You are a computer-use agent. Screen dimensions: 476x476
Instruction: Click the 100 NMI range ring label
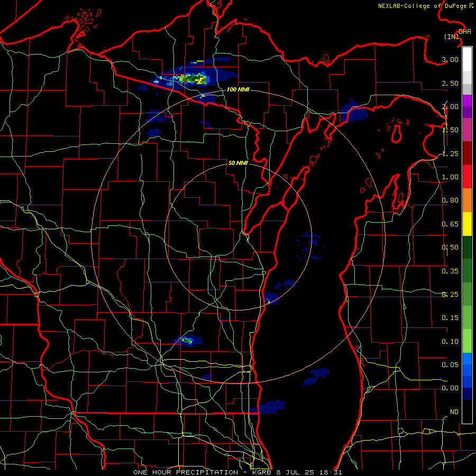[238, 89]
